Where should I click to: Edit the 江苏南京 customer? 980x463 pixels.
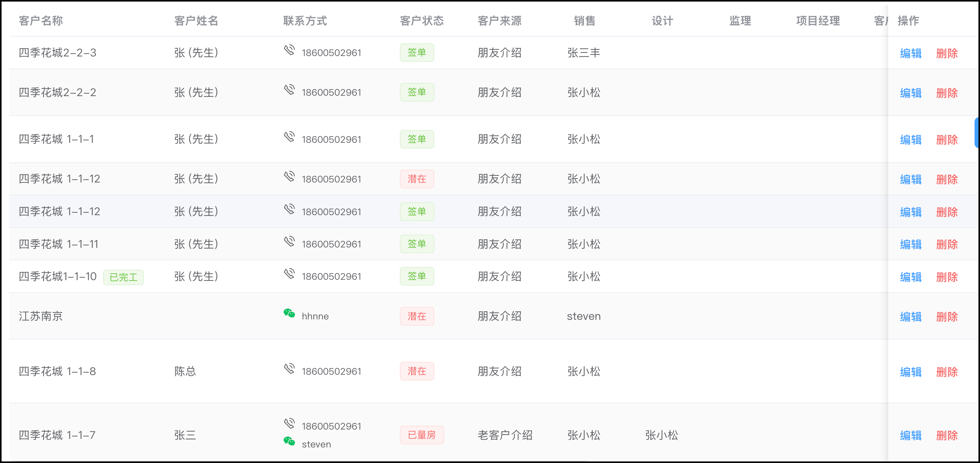[x=911, y=317]
